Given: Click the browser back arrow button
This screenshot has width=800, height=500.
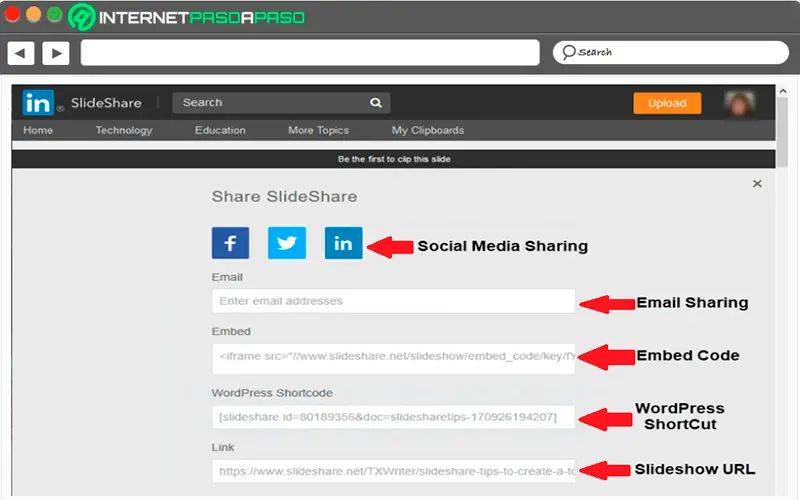Looking at the screenshot, I should [x=20, y=53].
